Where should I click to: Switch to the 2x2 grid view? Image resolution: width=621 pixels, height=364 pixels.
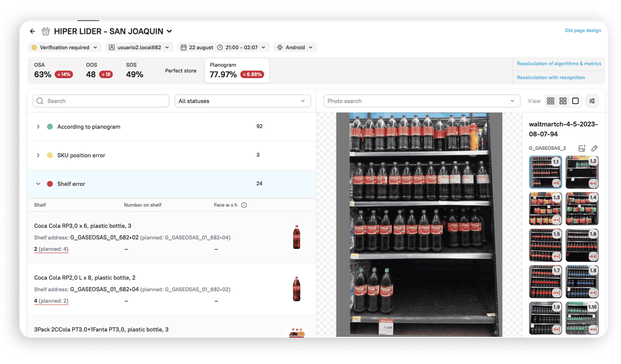click(563, 101)
